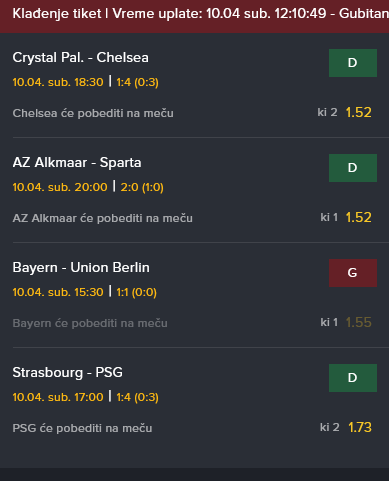Click the text 'AZ Alkmaar će pobediti na meču'
Image resolution: width=389 pixels, height=481 pixels.
[x=103, y=219]
